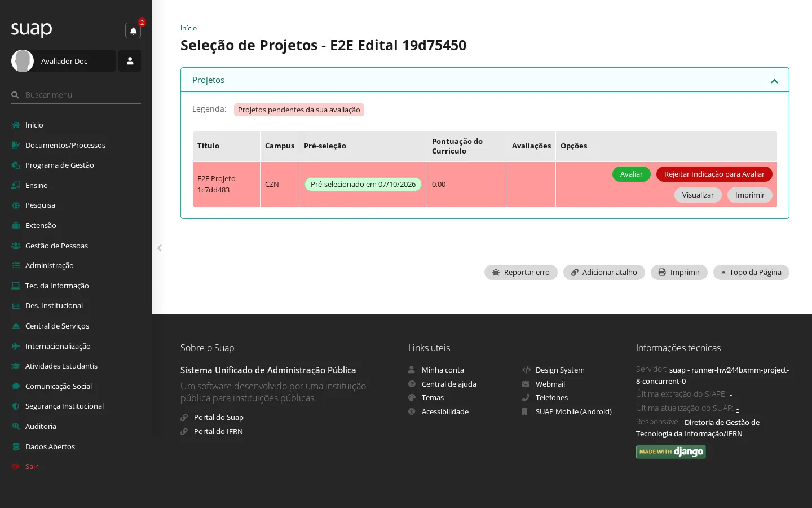Open the user profile icon button
812x508 pixels.
pyautogui.click(x=130, y=61)
